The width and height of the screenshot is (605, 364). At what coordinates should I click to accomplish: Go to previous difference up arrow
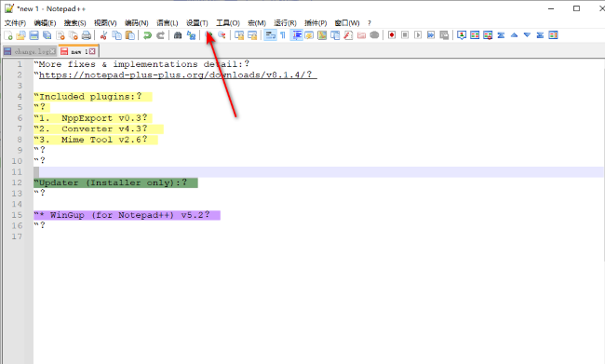click(514, 35)
